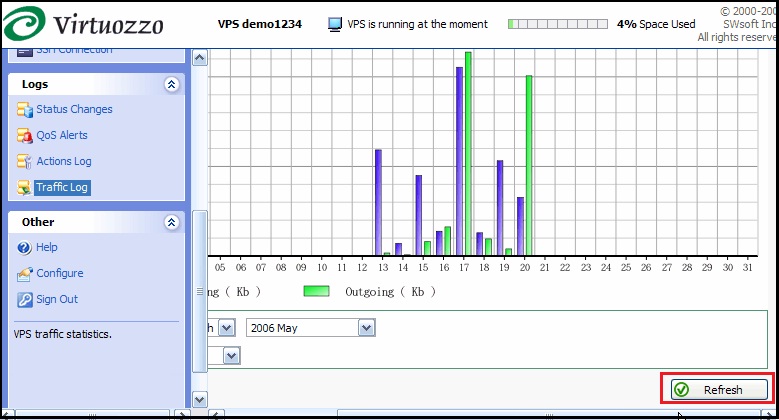Viewport: 779px width, 420px height.
Task: Open Status Changes log
Action: click(74, 109)
